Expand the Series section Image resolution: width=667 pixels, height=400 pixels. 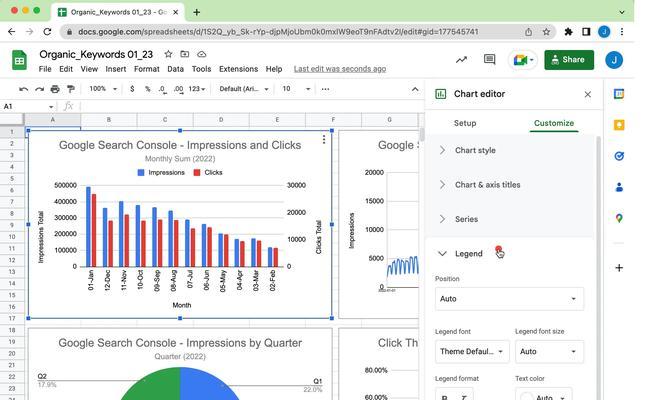pos(510,219)
